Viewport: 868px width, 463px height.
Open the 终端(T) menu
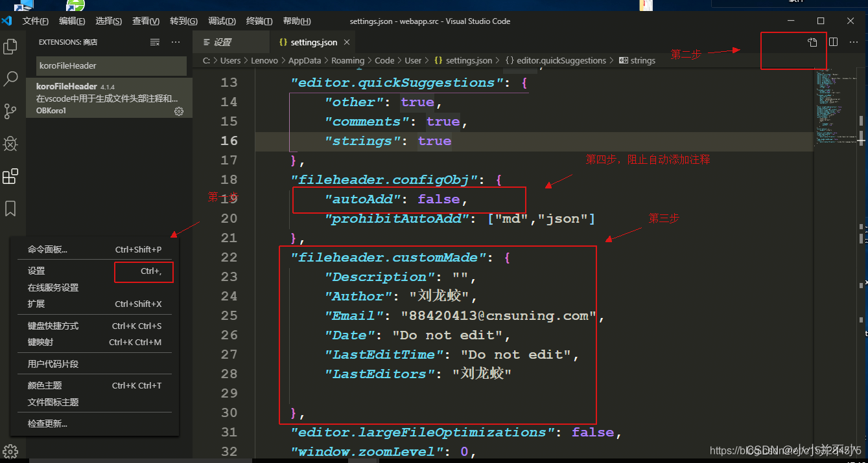[259, 21]
